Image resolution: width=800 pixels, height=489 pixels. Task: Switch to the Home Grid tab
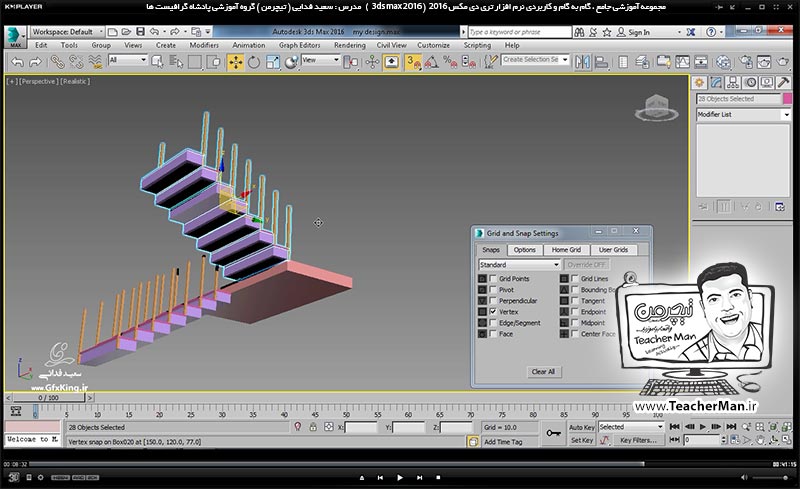(x=566, y=250)
